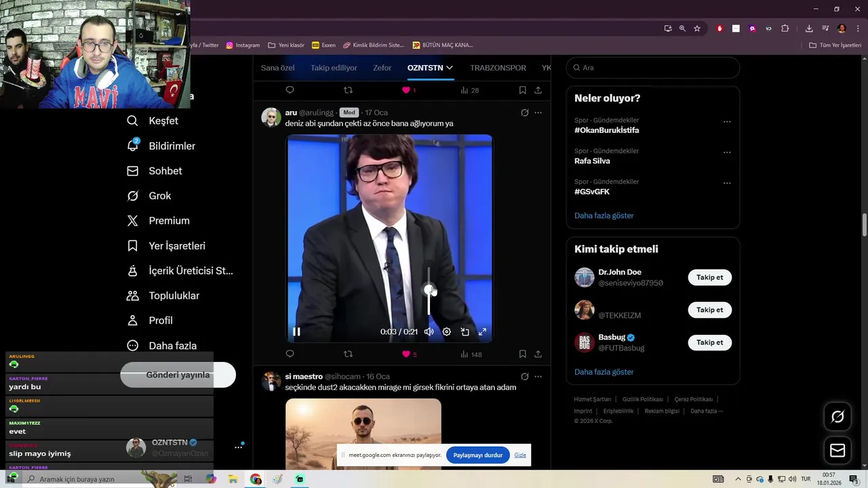This screenshot has height=488, width=868.
Task: Open Daha fazla göster under who to follow
Action: coord(604,372)
